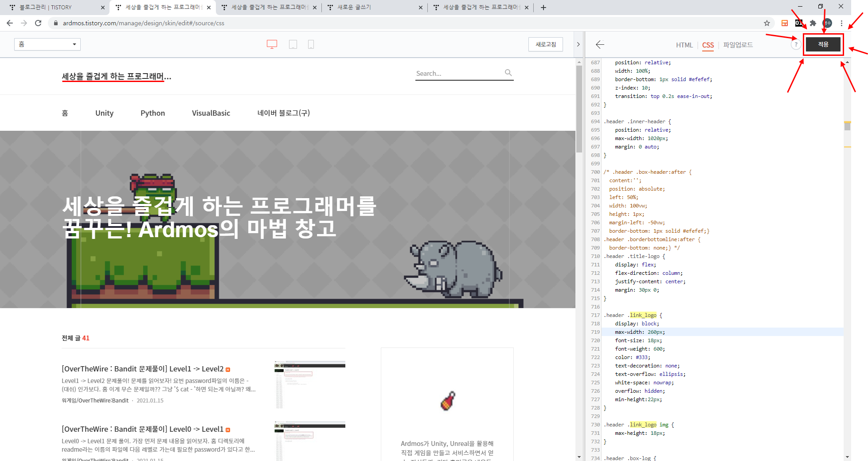This screenshot has height=461, width=868.
Task: Click code line z-index: 10
Action: (x=632, y=88)
